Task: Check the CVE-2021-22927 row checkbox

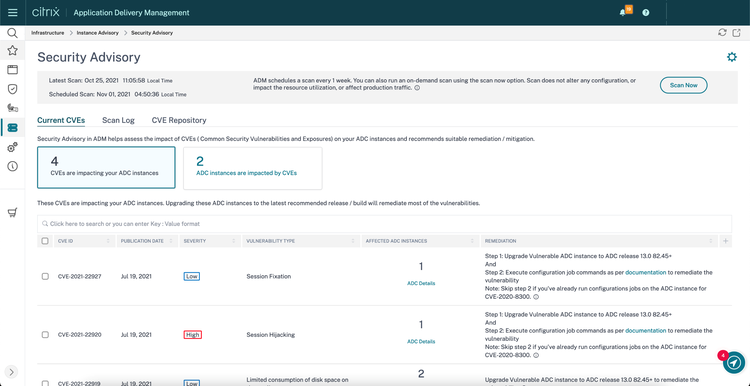Action: click(45, 276)
